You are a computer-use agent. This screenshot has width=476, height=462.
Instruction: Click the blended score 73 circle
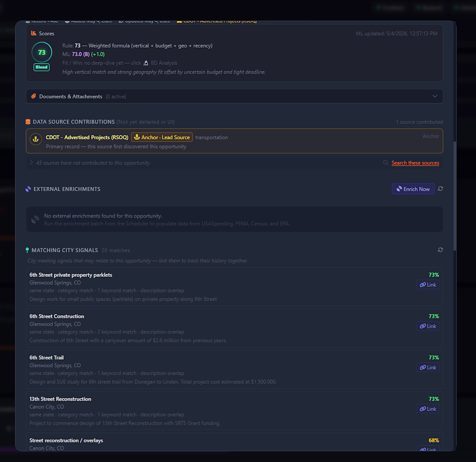tap(42, 52)
